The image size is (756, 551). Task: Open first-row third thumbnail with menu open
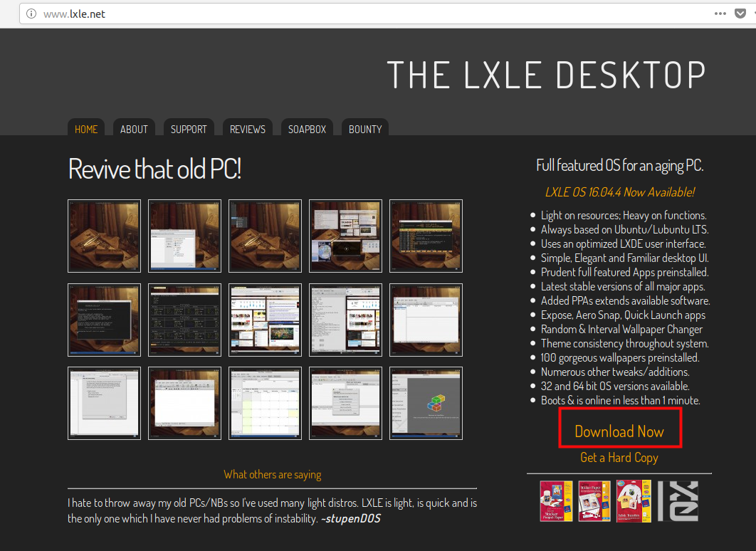click(266, 236)
